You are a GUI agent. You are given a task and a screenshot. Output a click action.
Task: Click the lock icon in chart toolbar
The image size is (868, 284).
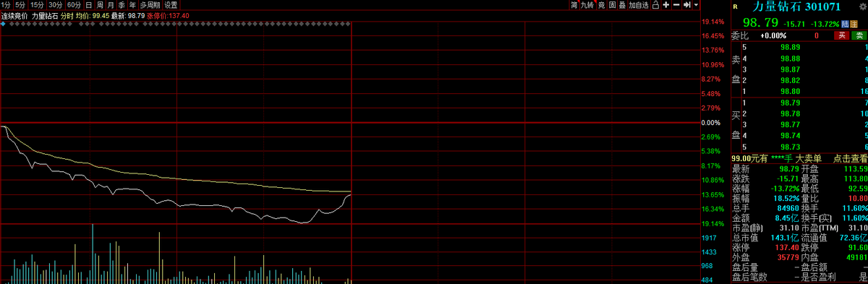pyautogui.click(x=655, y=4)
